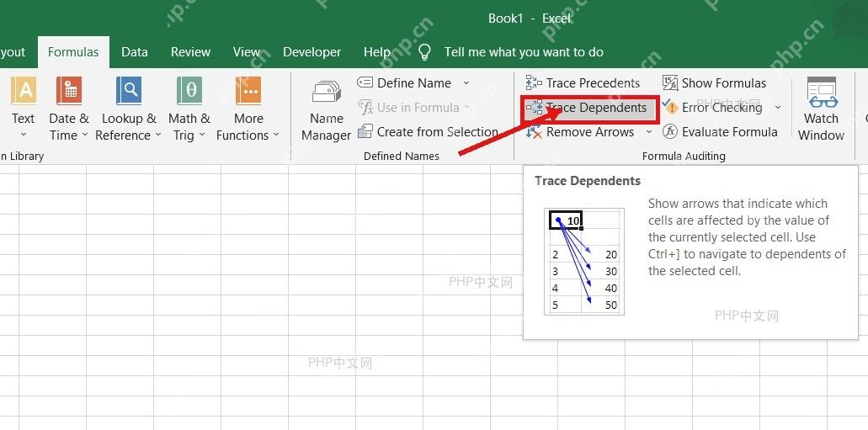
Task: Click the Show Formulas label
Action: [724, 83]
